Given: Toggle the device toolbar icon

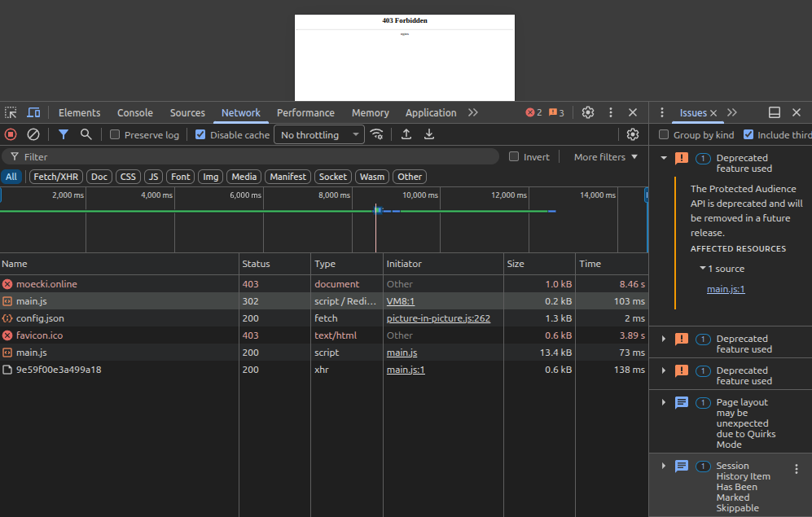Looking at the screenshot, I should pos(33,113).
